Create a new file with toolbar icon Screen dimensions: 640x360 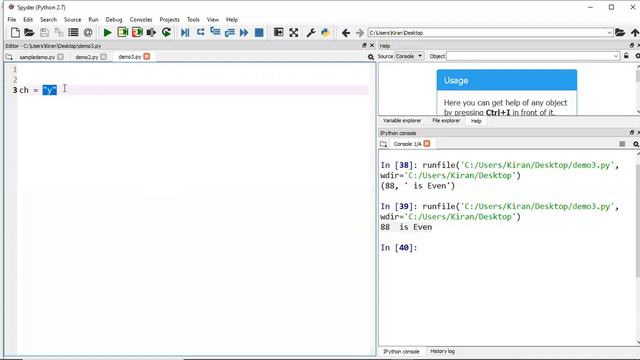(x=15, y=33)
